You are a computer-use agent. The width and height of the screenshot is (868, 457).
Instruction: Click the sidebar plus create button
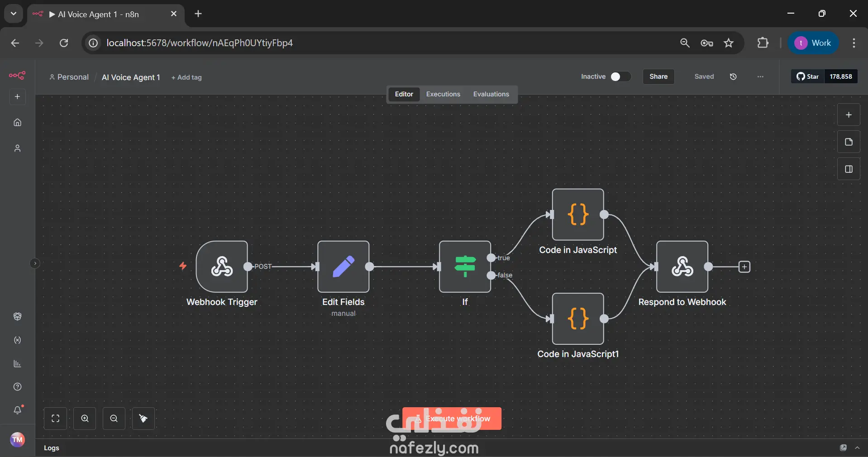(18, 97)
